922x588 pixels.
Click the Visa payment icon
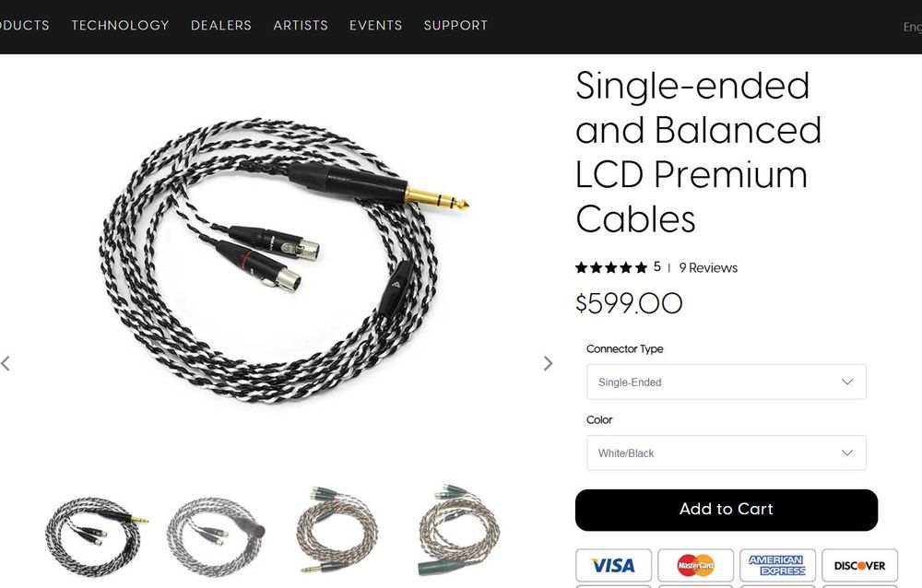click(x=613, y=566)
